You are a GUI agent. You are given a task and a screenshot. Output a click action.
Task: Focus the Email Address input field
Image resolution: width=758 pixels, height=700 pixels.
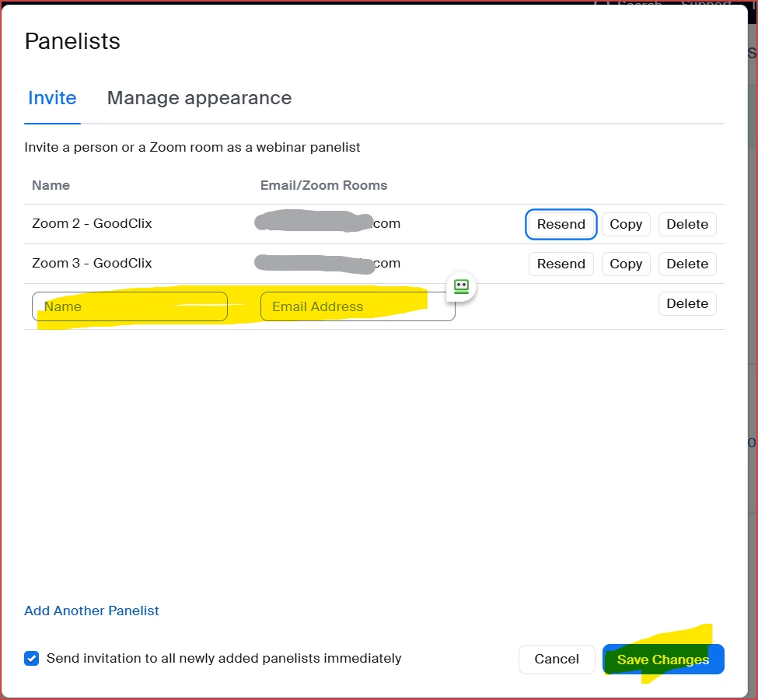(358, 306)
